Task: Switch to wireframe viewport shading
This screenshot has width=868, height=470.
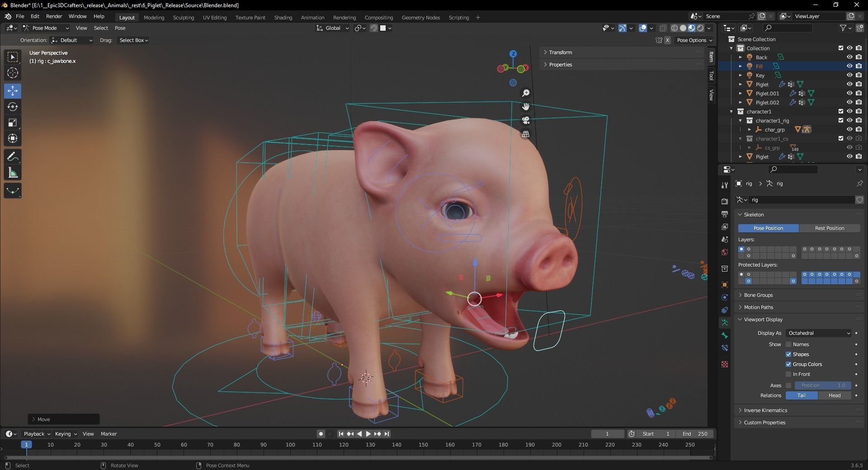Action: 675,28
